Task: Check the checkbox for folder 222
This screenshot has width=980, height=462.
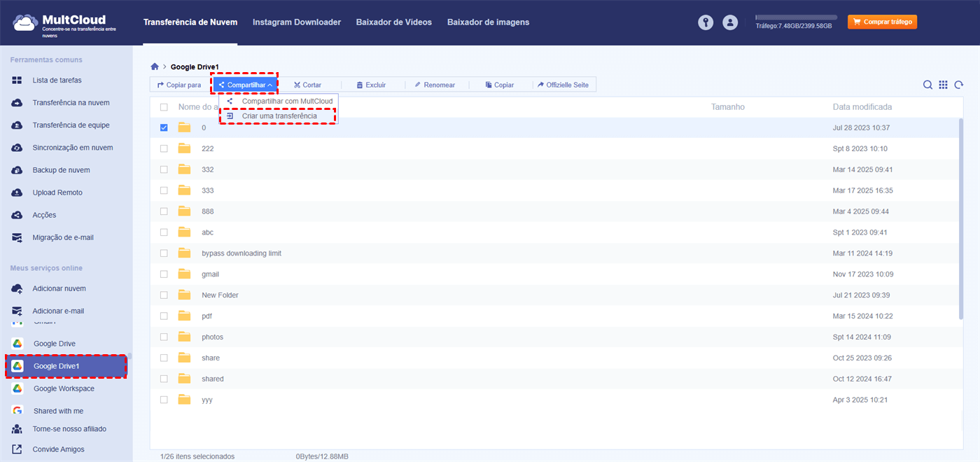Action: [x=164, y=148]
